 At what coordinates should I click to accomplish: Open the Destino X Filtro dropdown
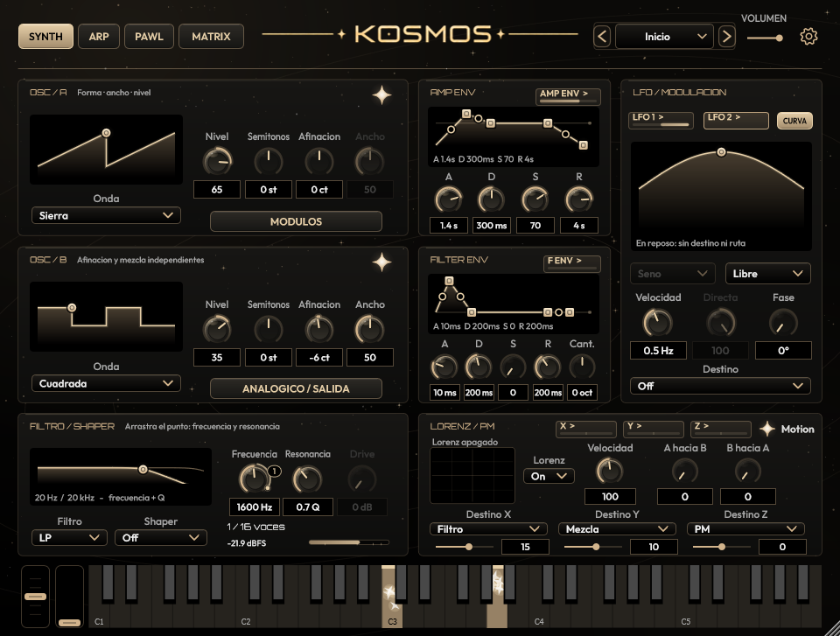click(x=488, y=529)
